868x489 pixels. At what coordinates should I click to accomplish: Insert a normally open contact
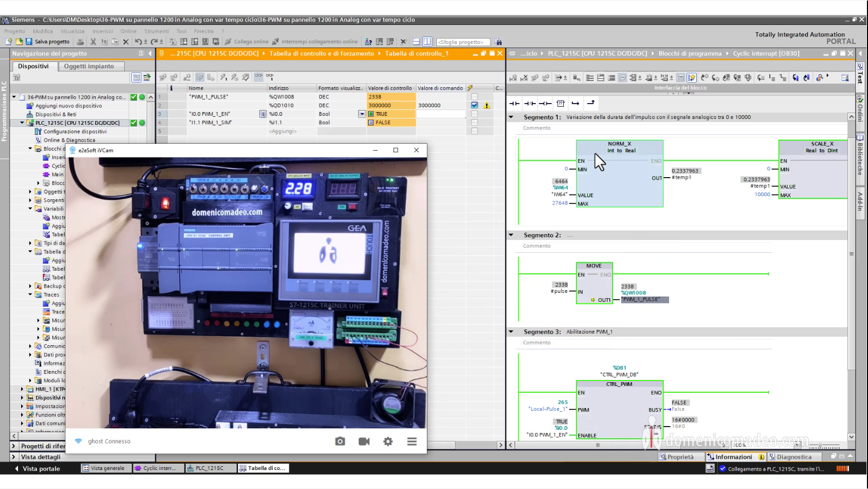point(514,104)
